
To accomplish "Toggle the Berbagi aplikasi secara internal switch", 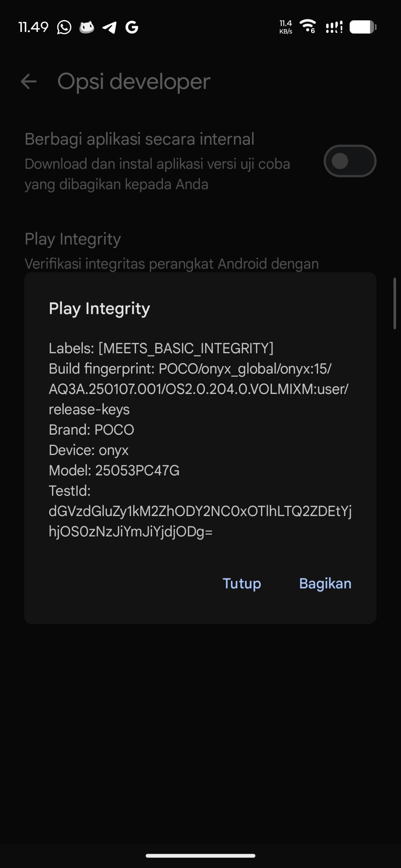I will tap(350, 161).
